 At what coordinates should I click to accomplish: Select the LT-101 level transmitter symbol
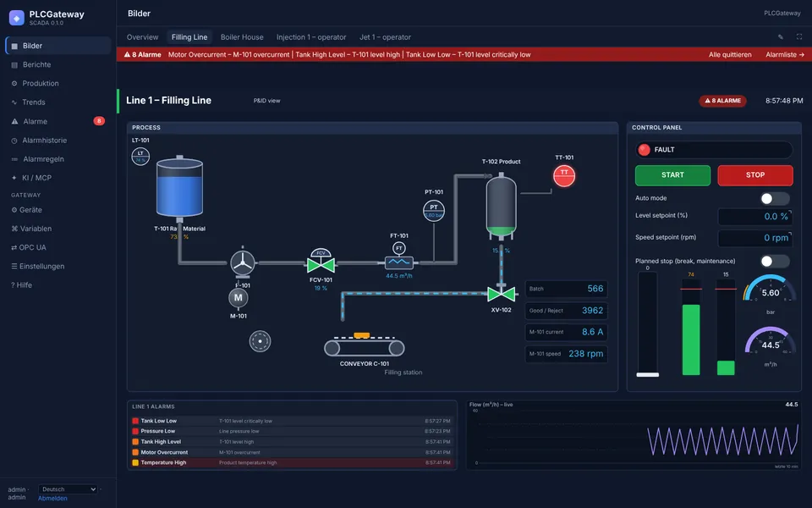[140, 156]
